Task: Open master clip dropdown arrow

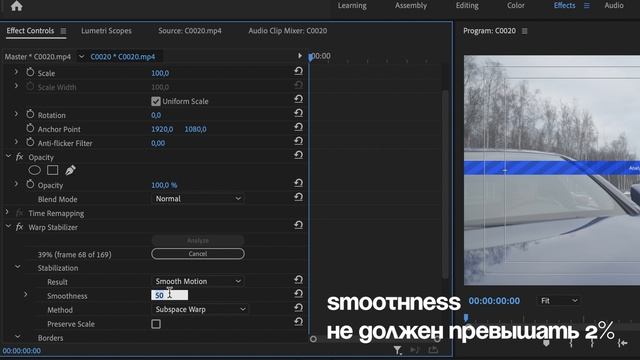Action: (x=81, y=56)
